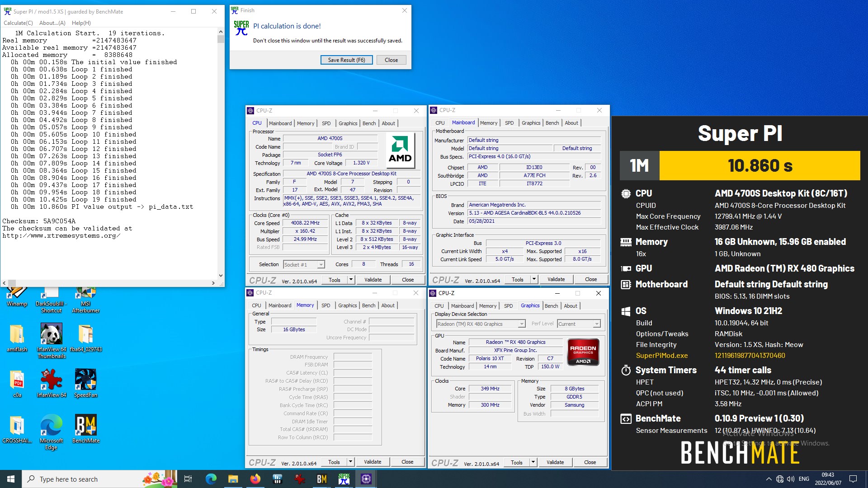Open the About...(A) menu in Super PI
Viewport: 868px width, 488px height.
(x=52, y=23)
